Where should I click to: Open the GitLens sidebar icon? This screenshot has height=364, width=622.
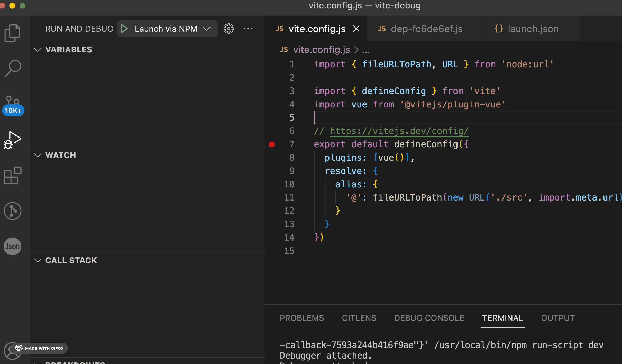click(12, 211)
